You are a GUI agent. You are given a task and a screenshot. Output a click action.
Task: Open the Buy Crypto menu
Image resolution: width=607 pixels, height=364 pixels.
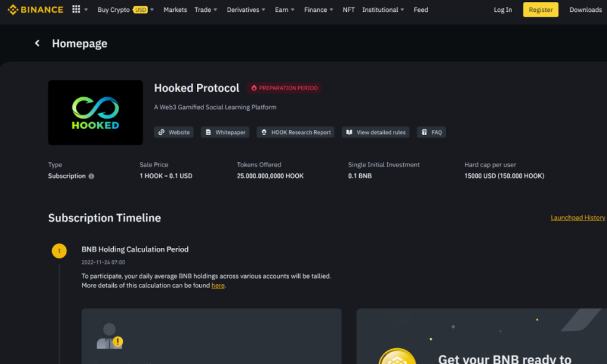click(x=113, y=9)
